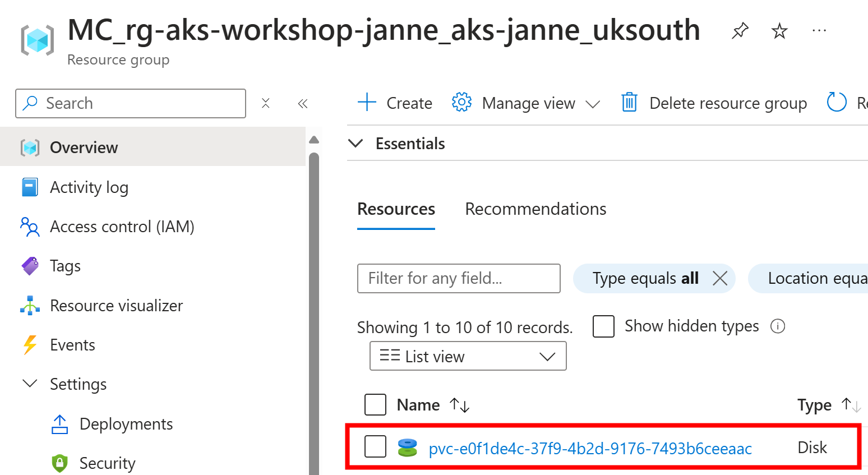
Task: Click the Activity log icon
Action: pos(30,187)
